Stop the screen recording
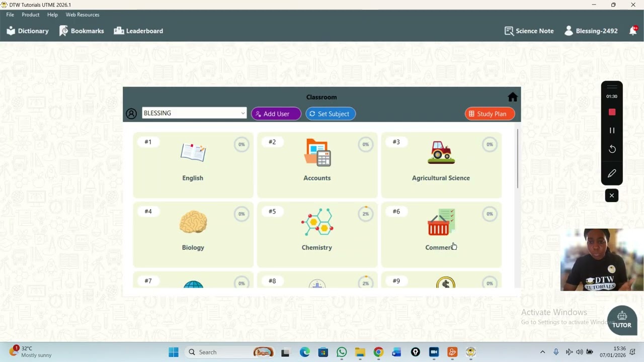644x362 pixels. click(612, 112)
